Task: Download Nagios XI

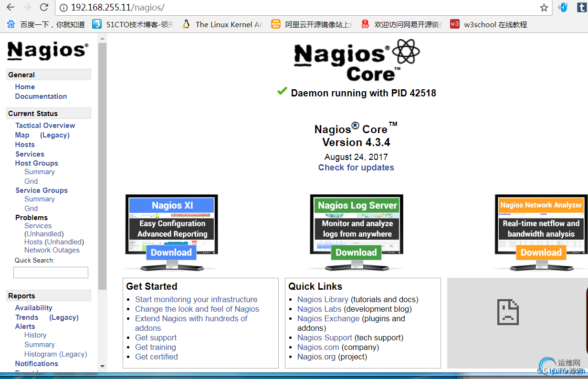Action: [171, 253]
